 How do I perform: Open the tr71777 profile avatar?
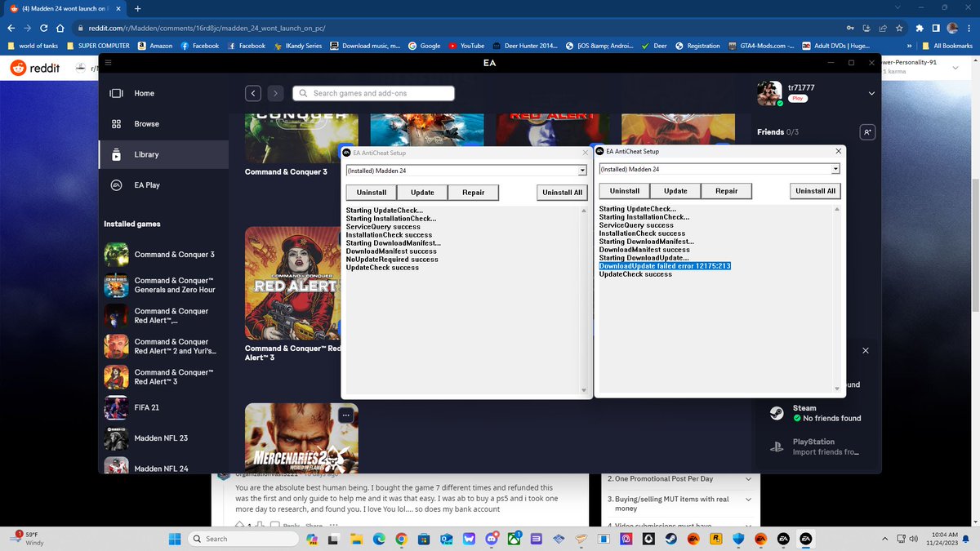coord(769,93)
